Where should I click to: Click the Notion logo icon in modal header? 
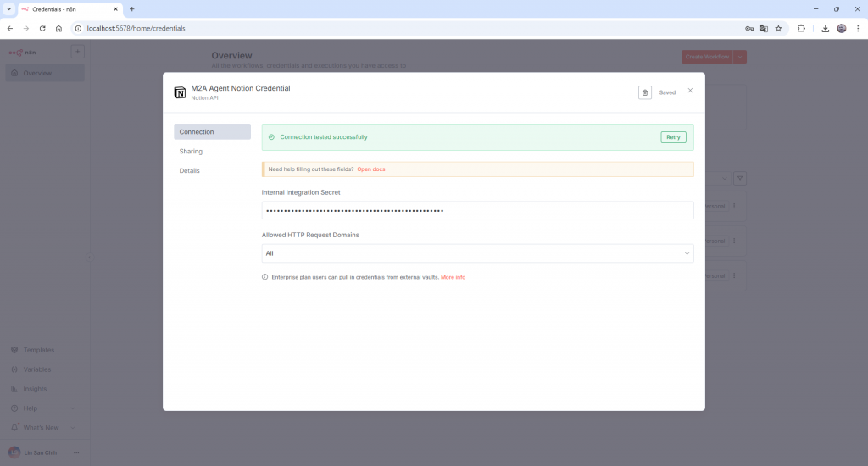pos(180,92)
